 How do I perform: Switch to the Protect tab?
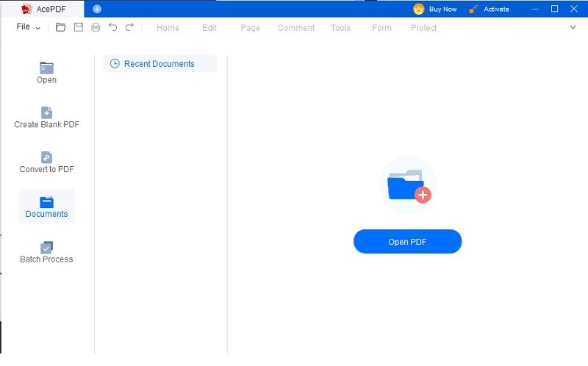tap(424, 28)
